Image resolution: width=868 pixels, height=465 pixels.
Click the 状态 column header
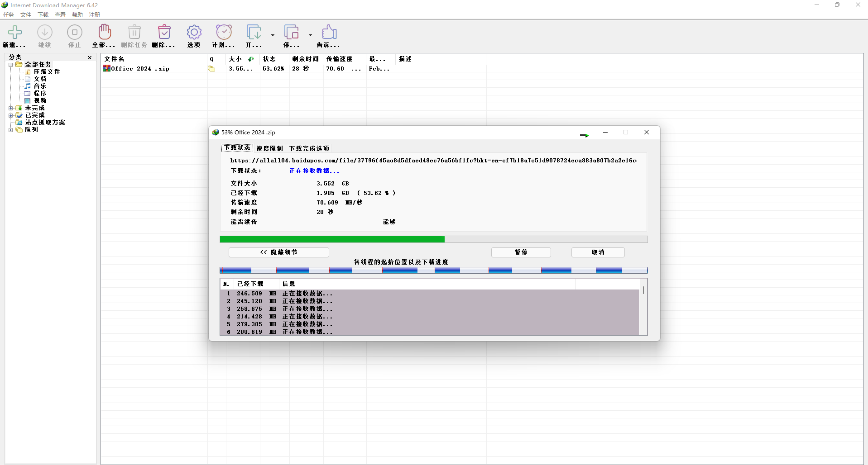point(274,59)
